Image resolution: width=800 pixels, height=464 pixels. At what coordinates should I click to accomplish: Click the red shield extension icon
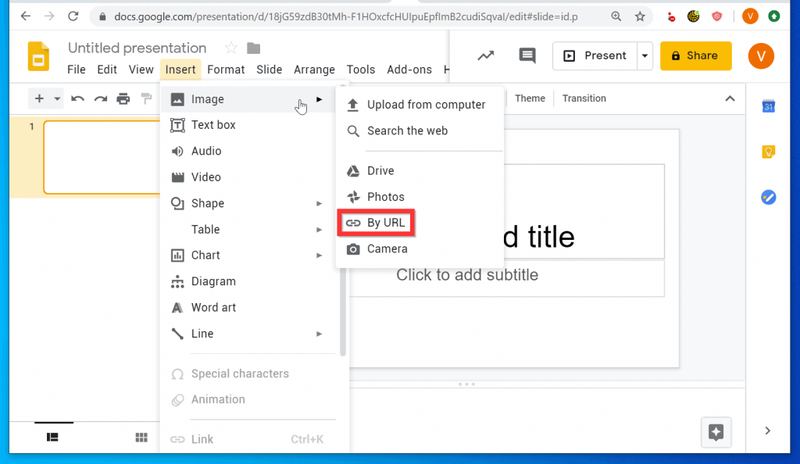[x=717, y=17]
